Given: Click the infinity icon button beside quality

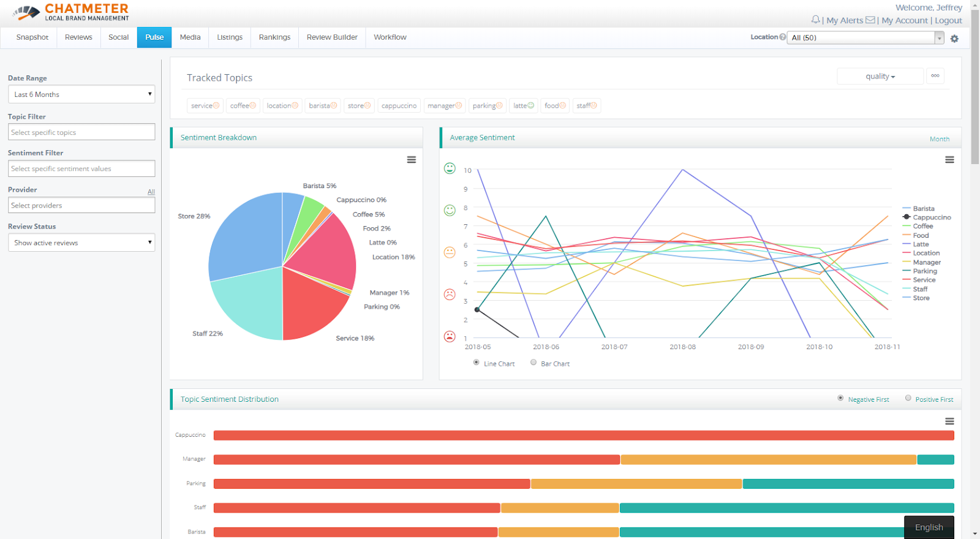Looking at the screenshot, I should 935,76.
